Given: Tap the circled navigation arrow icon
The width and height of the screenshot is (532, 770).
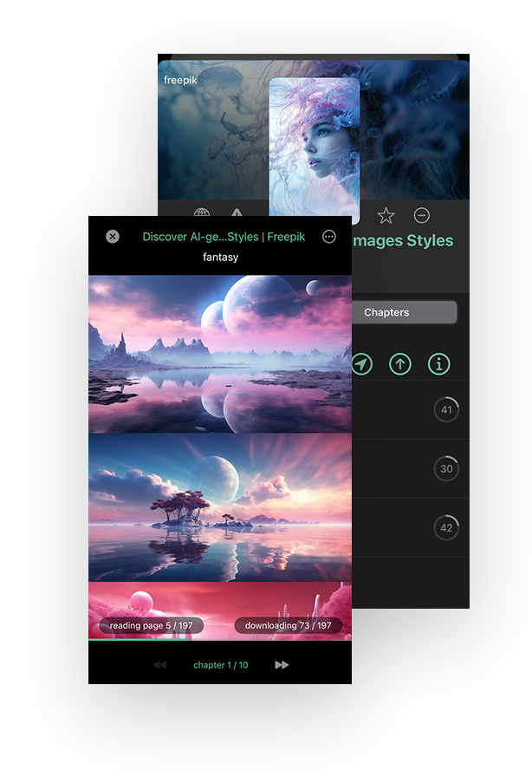Looking at the screenshot, I should pos(361,364).
